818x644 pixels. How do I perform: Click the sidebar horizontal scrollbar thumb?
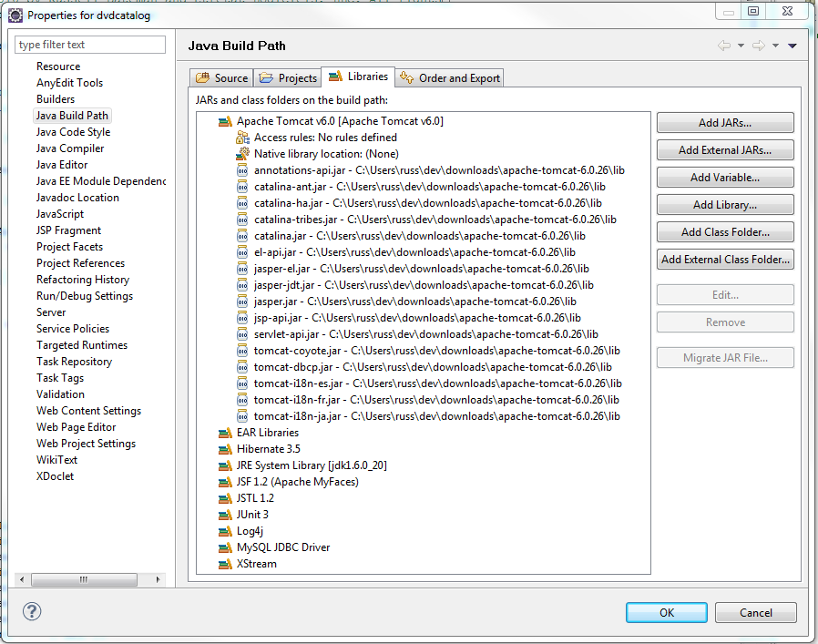(x=84, y=580)
